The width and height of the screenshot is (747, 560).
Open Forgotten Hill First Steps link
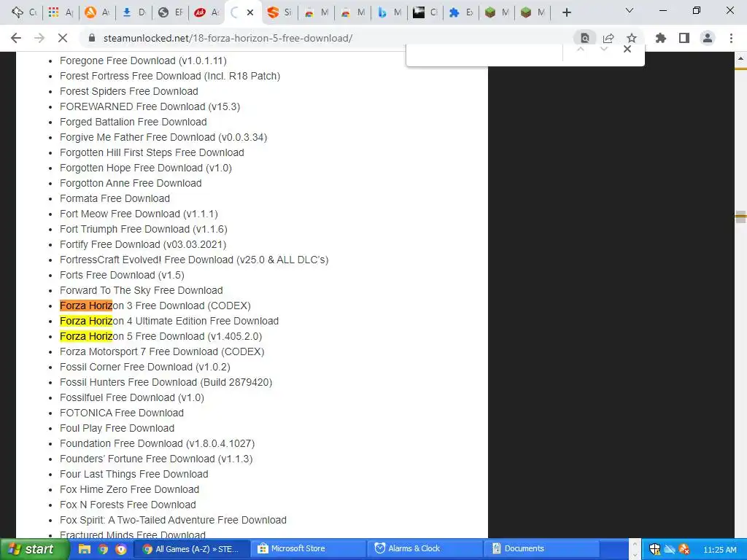tap(152, 152)
